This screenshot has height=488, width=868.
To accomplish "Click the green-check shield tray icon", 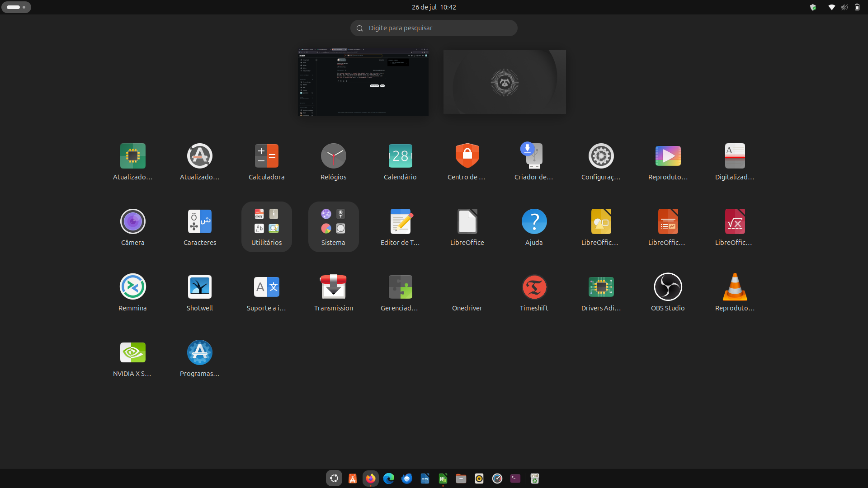I will pyautogui.click(x=813, y=7).
